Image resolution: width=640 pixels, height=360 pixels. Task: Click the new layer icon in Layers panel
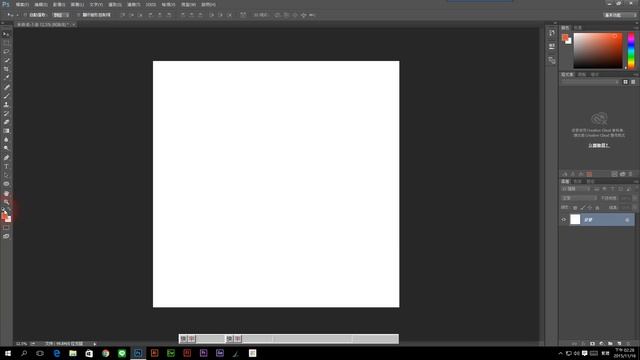620,344
